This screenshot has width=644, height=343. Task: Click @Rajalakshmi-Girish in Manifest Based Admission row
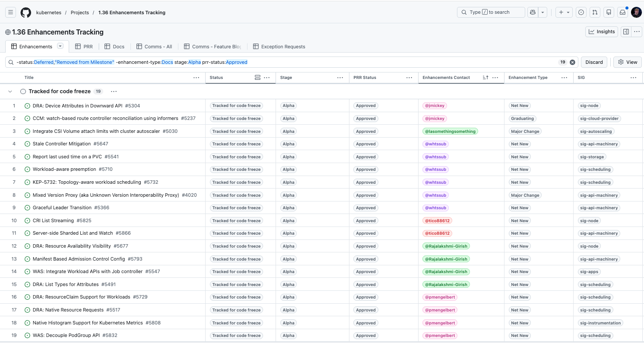[x=446, y=259]
